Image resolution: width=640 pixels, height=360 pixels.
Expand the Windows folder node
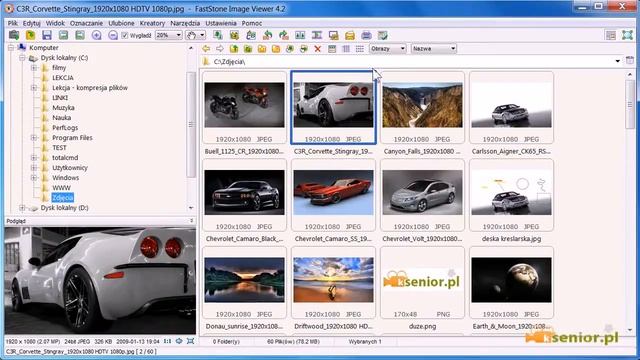34,178
